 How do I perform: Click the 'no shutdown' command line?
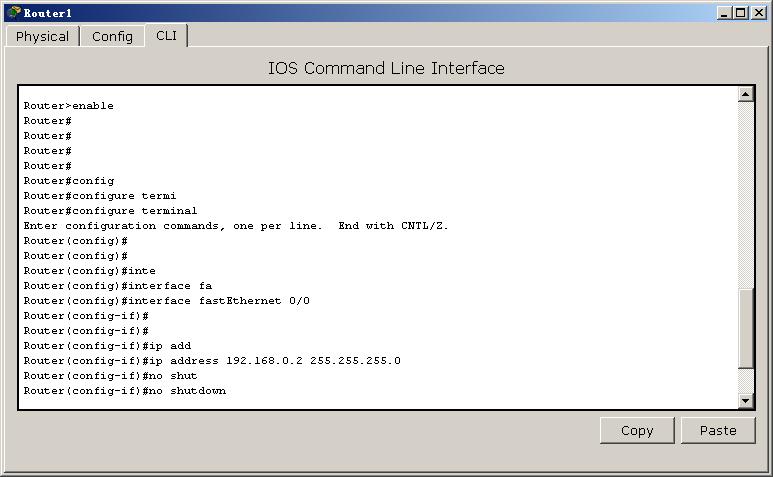(125, 391)
